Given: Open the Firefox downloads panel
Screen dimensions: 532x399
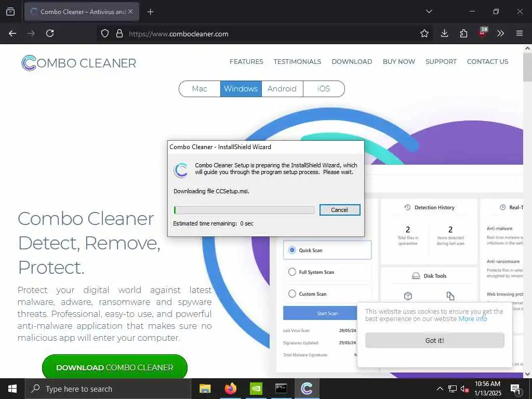Looking at the screenshot, I should [445, 33].
